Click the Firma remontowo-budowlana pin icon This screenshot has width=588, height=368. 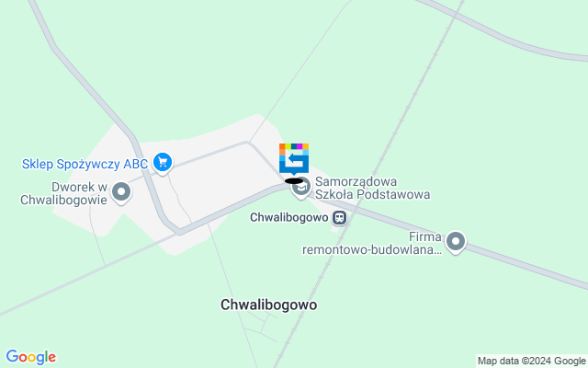[x=456, y=242]
